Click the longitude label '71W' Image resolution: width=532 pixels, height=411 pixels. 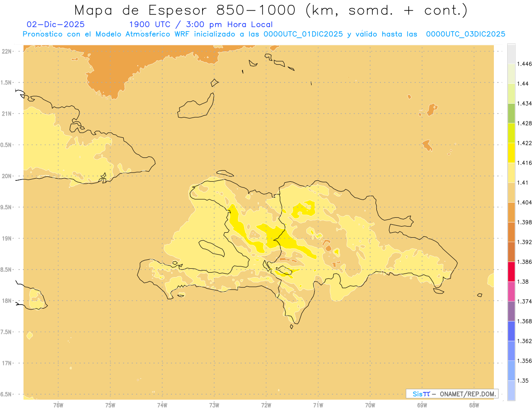pos(318,405)
